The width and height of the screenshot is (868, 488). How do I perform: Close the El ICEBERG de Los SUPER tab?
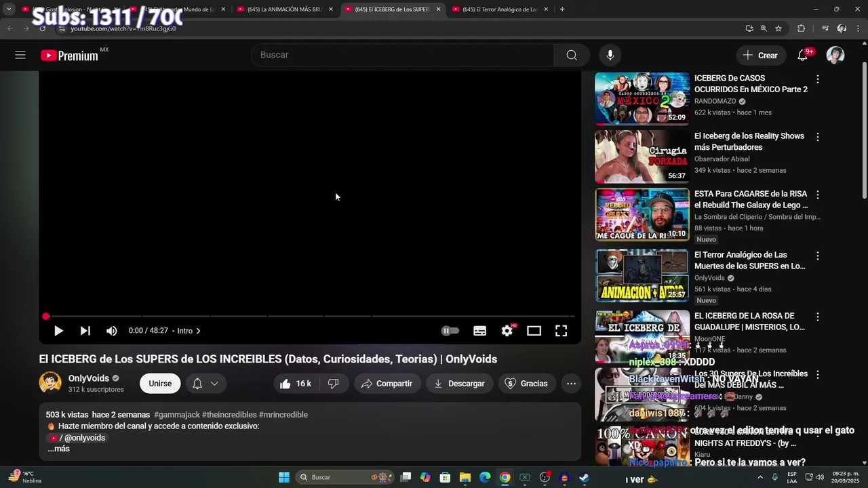[x=438, y=9]
